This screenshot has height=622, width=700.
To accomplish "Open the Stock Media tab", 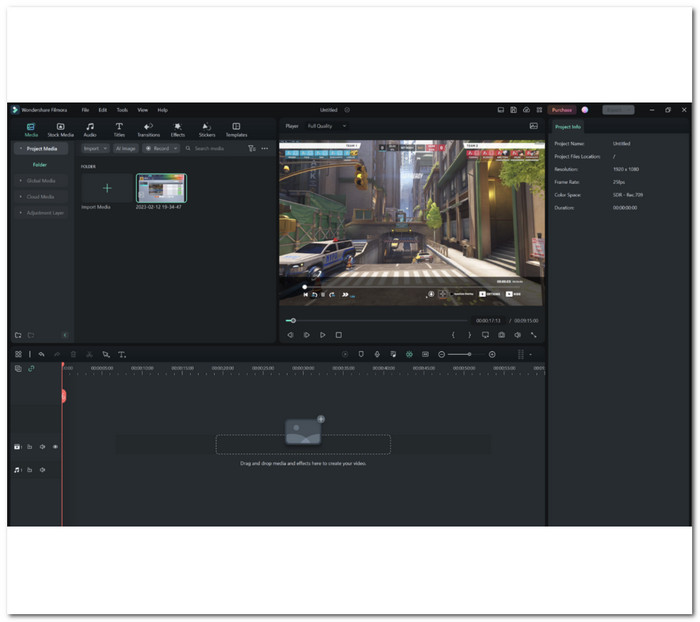I will (x=60, y=130).
